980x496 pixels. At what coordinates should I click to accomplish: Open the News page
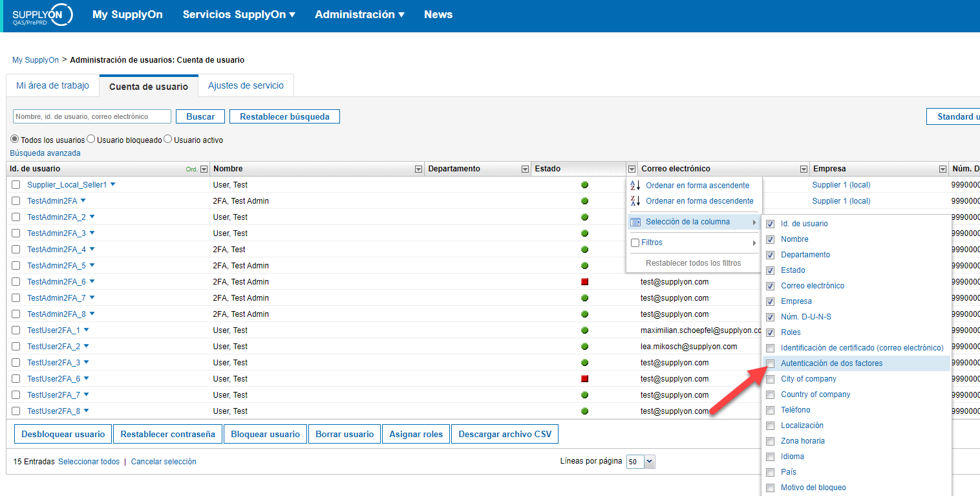tap(438, 14)
